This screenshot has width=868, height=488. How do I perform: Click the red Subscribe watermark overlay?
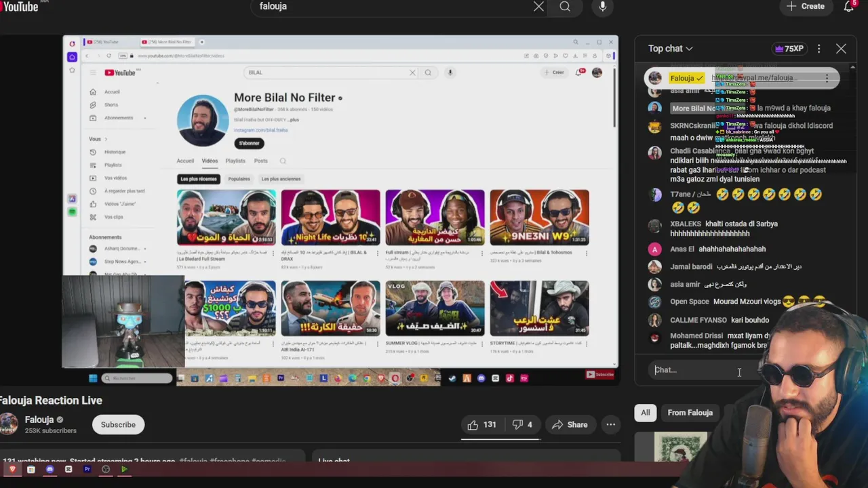click(599, 374)
